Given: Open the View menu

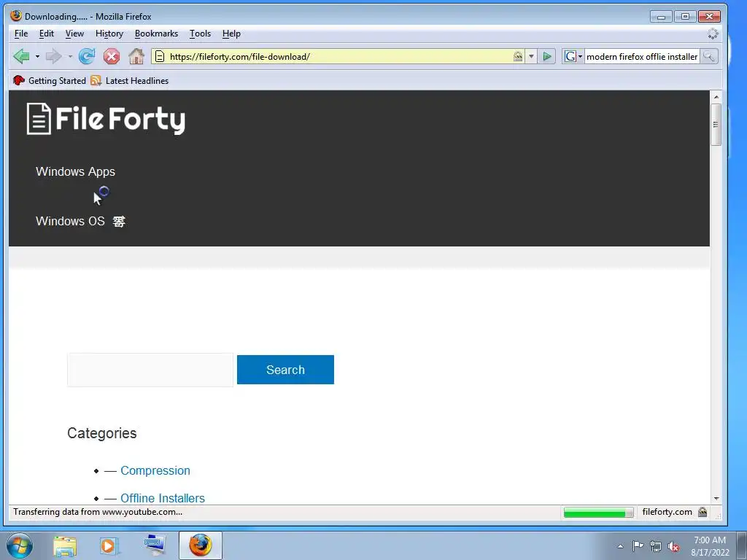Looking at the screenshot, I should 74,34.
